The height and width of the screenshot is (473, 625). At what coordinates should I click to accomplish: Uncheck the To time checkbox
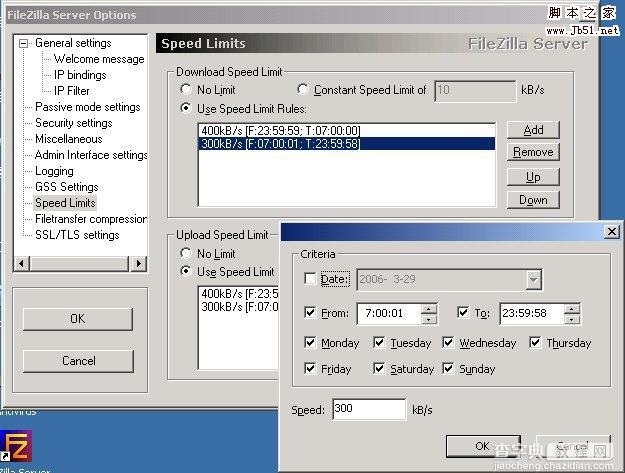pos(463,313)
